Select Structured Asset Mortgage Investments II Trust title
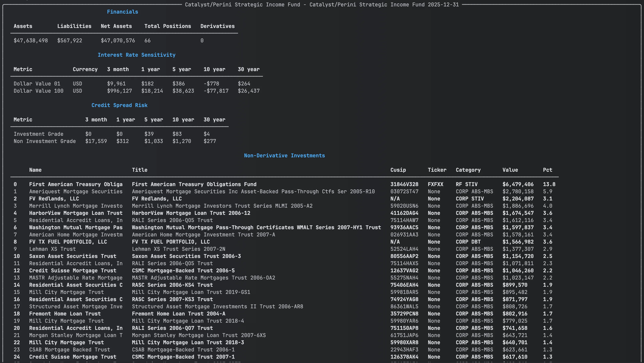 [218, 306]
